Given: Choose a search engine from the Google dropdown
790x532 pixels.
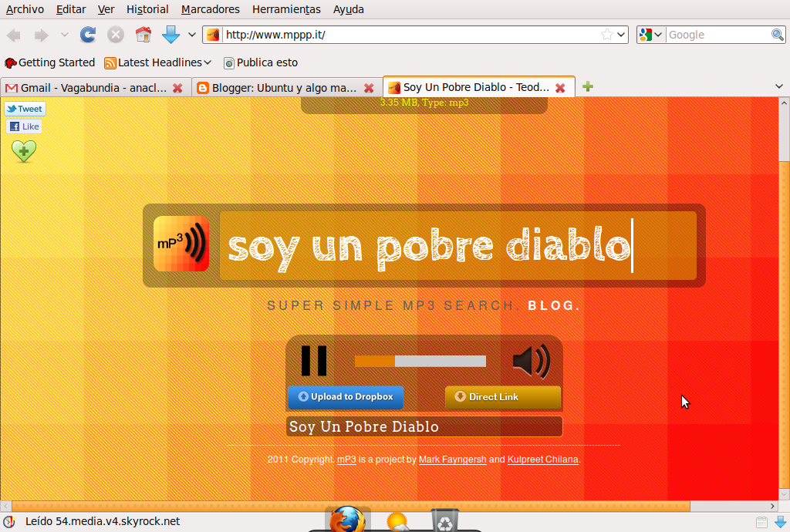Looking at the screenshot, I should 650,35.
